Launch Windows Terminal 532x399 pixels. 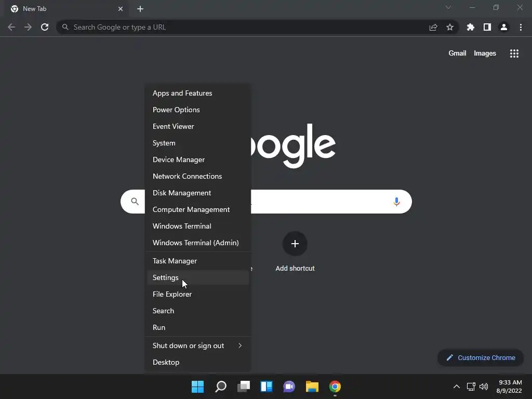pos(198,226)
